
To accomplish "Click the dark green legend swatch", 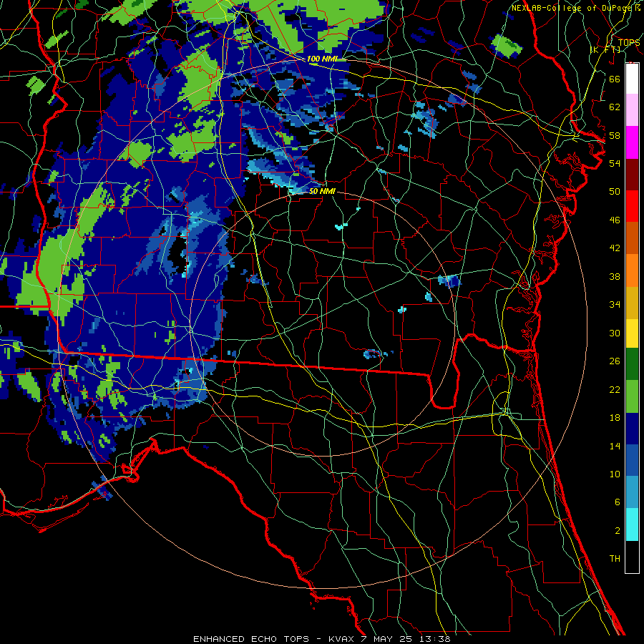I will pos(632,364).
